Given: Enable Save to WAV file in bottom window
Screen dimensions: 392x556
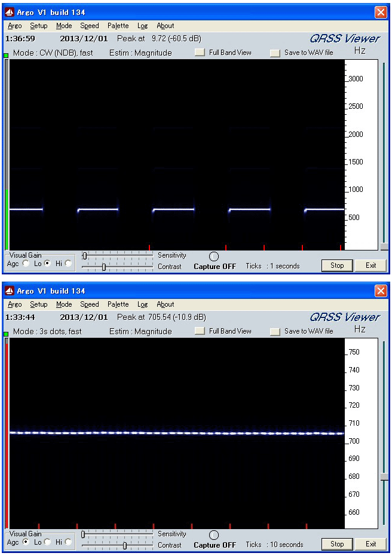Looking at the screenshot, I should pos(275,332).
